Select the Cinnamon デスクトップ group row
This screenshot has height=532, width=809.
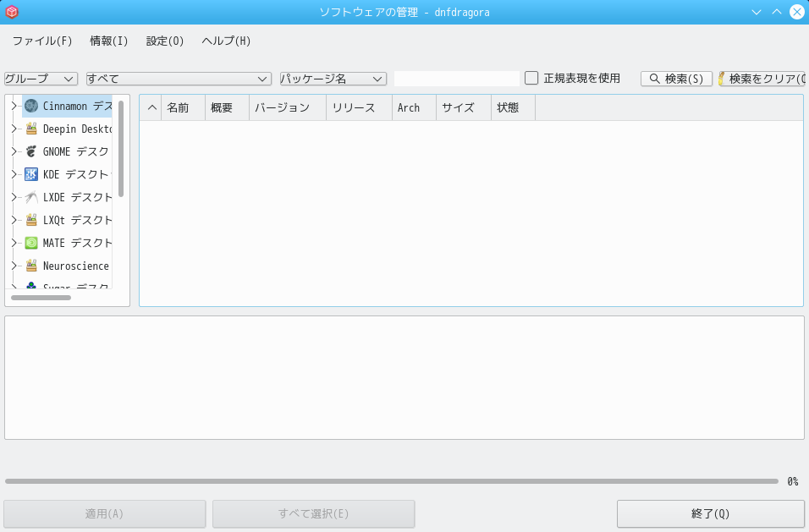pyautogui.click(x=67, y=107)
